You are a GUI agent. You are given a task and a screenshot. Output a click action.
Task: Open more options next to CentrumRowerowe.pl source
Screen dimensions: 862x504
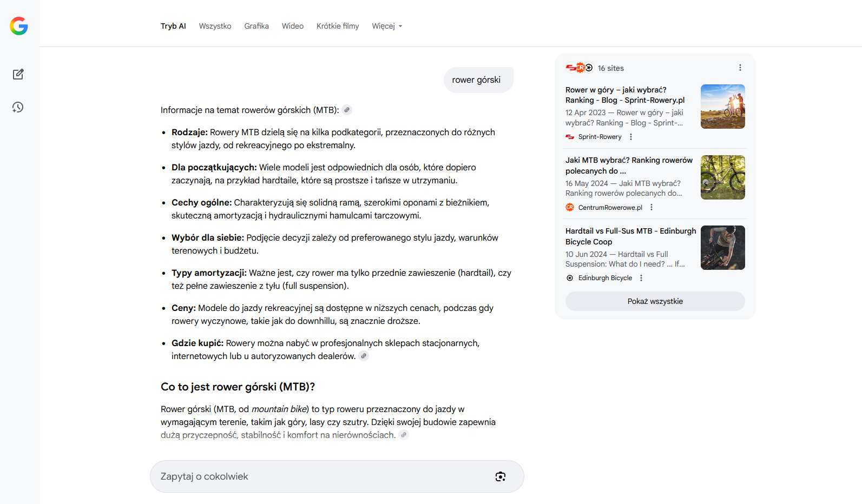point(652,207)
